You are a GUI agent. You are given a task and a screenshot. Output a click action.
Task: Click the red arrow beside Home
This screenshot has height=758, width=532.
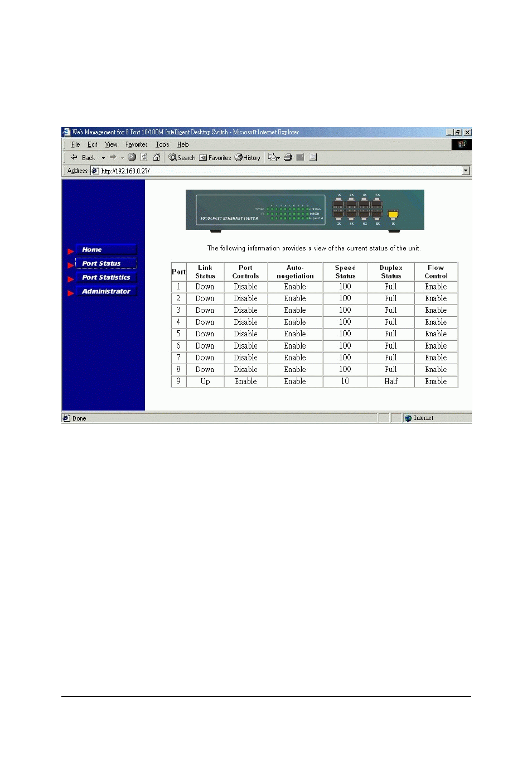71,251
